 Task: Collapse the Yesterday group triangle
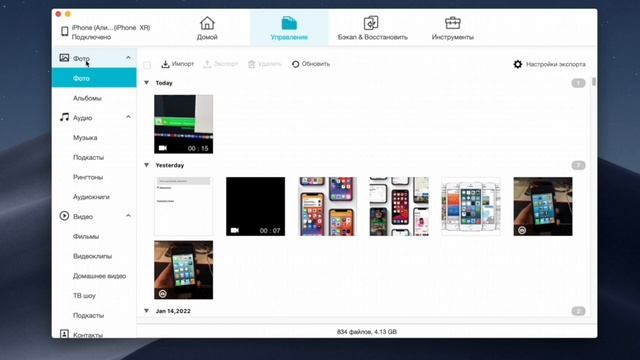147,165
